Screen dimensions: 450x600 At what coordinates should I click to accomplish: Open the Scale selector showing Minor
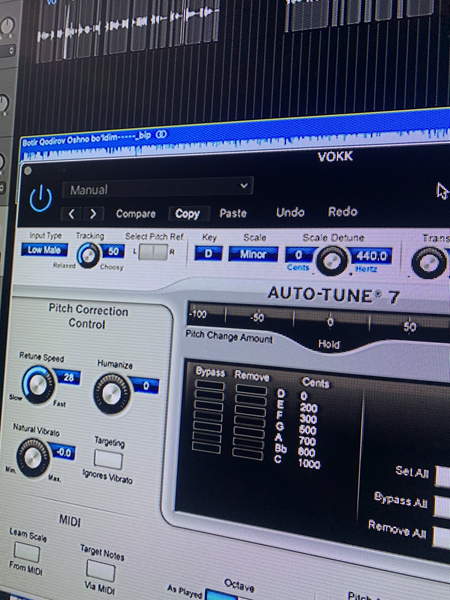tap(253, 254)
